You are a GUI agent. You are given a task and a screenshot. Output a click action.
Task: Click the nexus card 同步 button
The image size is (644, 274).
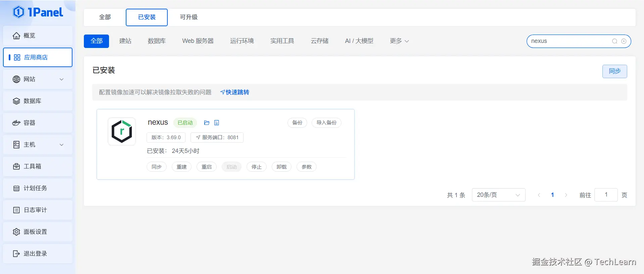coord(157,167)
